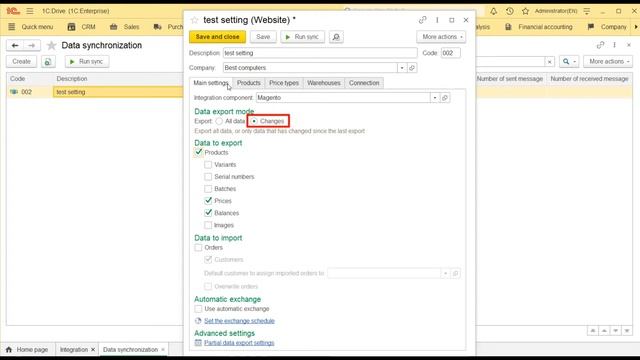Viewport: 640px width, 360px height.
Task: Select All data export radio
Action: click(219, 121)
